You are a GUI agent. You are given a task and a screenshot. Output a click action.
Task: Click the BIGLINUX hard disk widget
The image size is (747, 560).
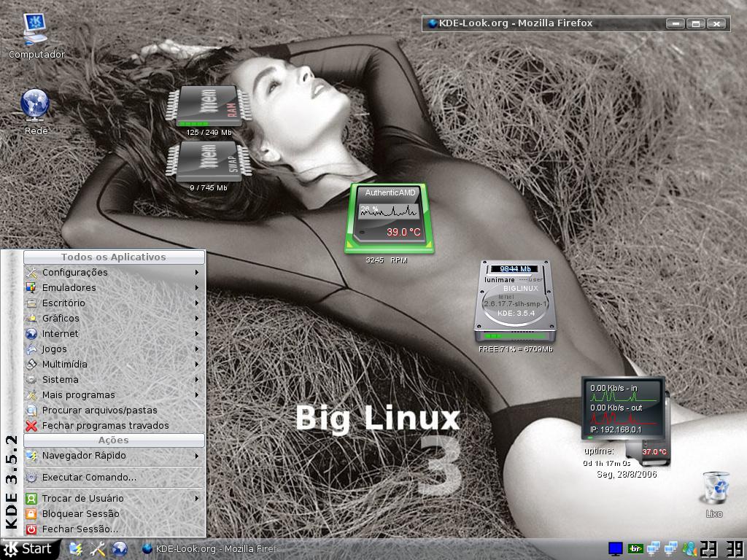pos(516,301)
